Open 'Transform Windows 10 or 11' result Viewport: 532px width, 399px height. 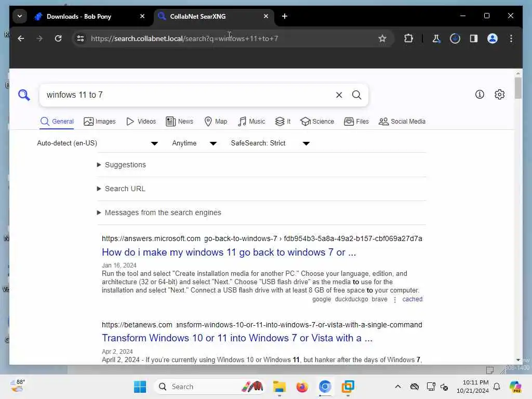(237, 338)
